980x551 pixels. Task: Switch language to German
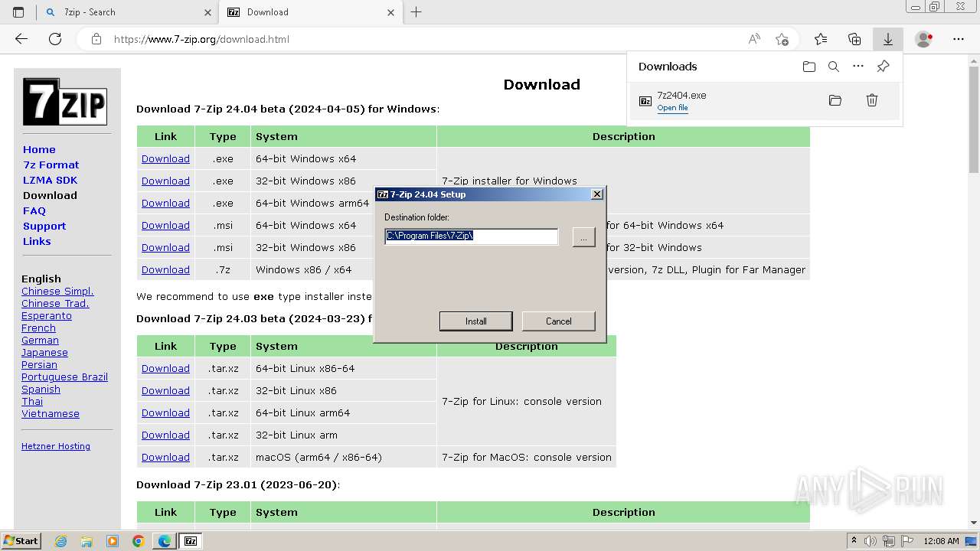[x=40, y=340]
